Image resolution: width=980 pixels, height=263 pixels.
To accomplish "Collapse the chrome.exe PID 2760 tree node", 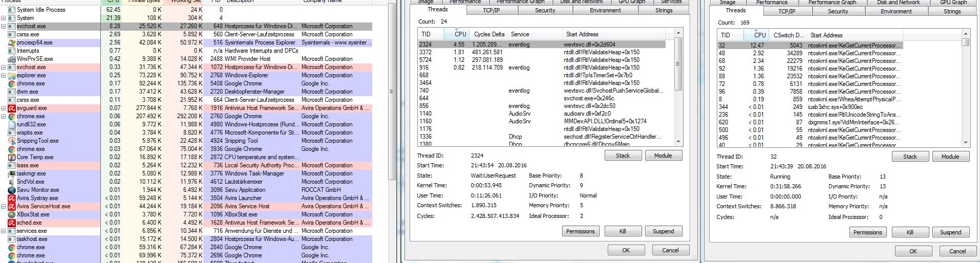I will click(x=3, y=116).
